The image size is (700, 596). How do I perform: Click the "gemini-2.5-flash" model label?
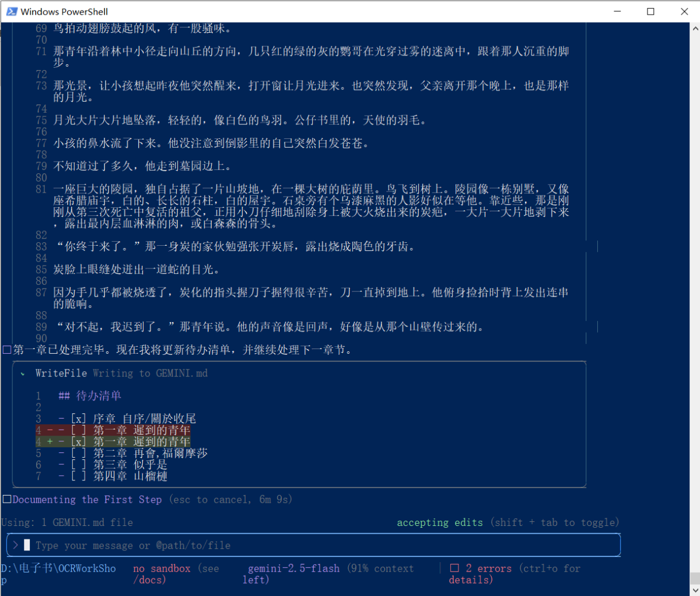pyautogui.click(x=293, y=568)
